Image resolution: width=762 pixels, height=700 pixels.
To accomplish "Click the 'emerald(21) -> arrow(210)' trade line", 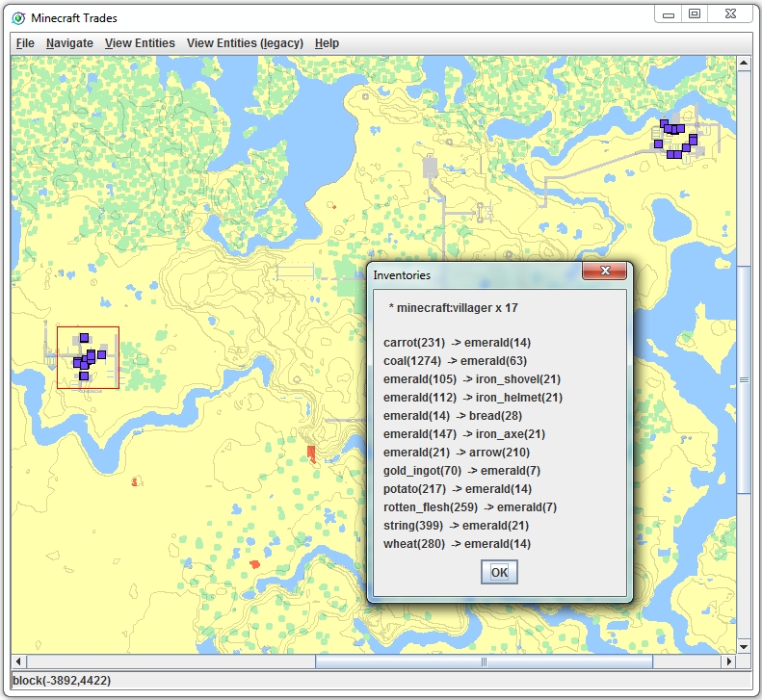I will 457,453.
